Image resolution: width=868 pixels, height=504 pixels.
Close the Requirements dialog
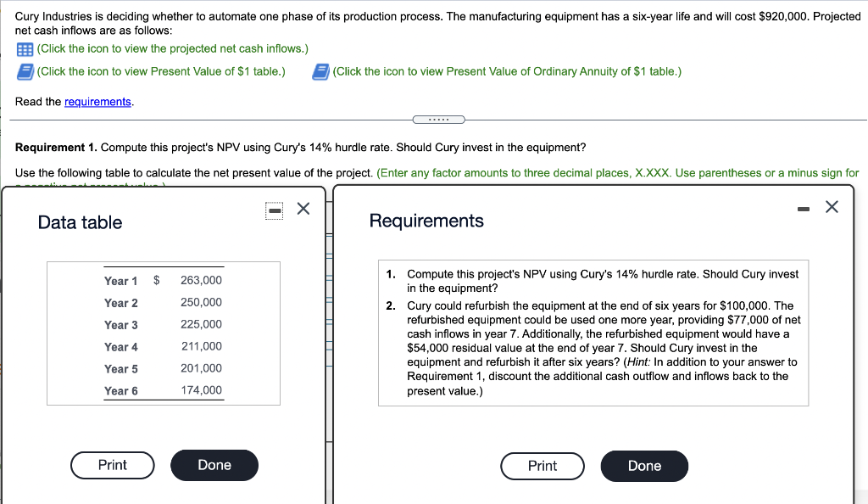click(x=832, y=206)
